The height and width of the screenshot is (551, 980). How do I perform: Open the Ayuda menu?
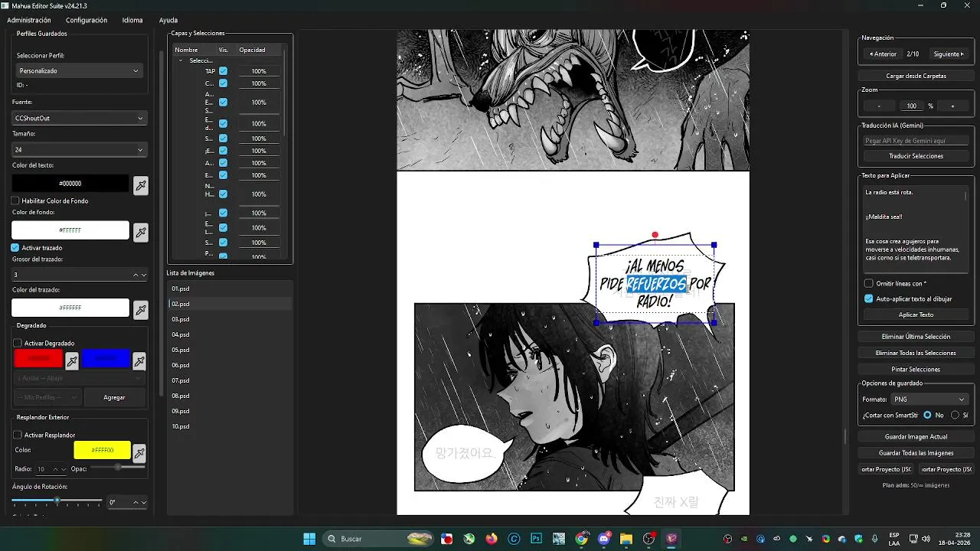tap(168, 20)
